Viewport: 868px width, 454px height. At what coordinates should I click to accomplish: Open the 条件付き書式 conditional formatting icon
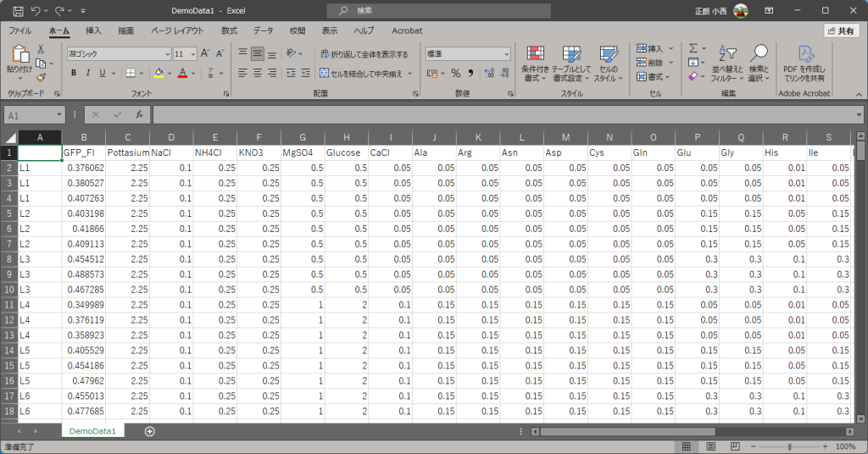pos(534,55)
